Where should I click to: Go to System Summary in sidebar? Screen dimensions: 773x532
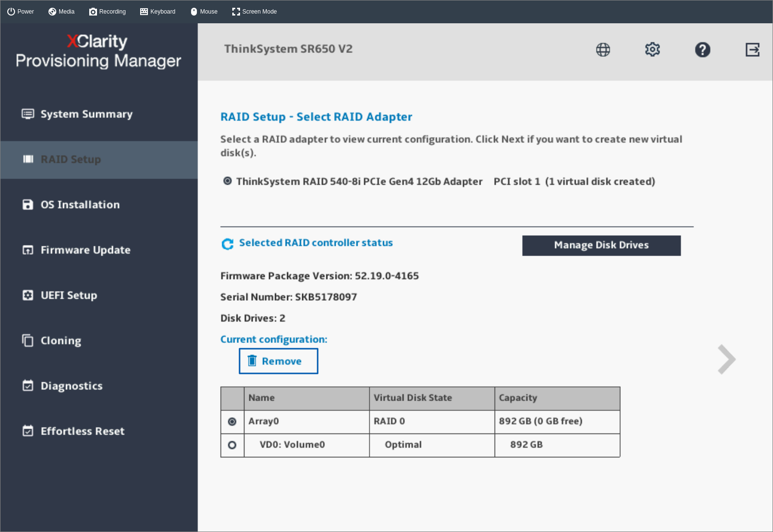(x=99, y=114)
